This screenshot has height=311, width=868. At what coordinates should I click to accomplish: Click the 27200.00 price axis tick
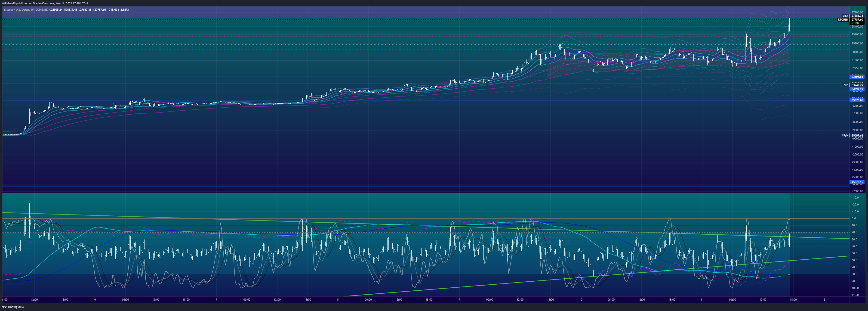click(x=857, y=12)
